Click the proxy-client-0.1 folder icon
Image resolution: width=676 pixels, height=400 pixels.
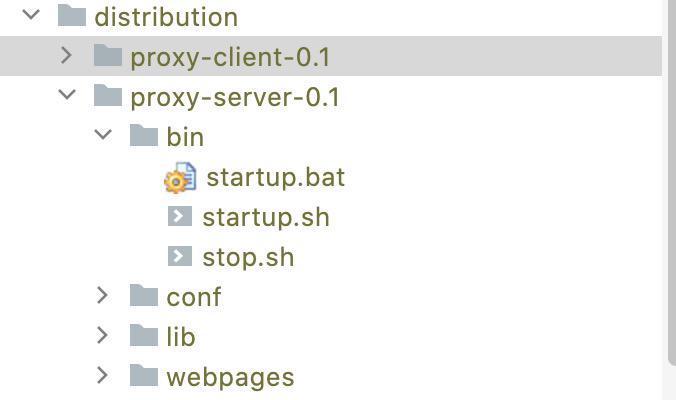[x=107, y=56]
